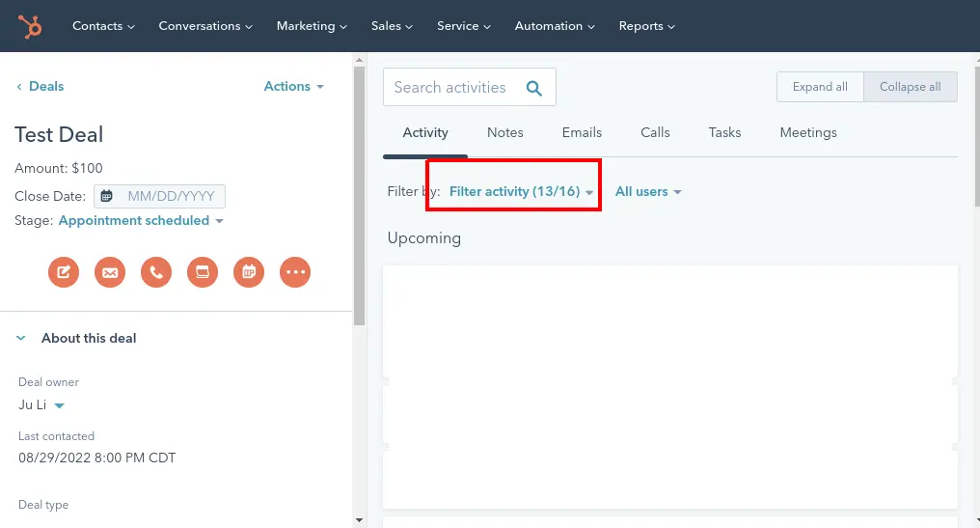
Task: Click the HubSpot sprocket logo
Action: pyautogui.click(x=29, y=26)
